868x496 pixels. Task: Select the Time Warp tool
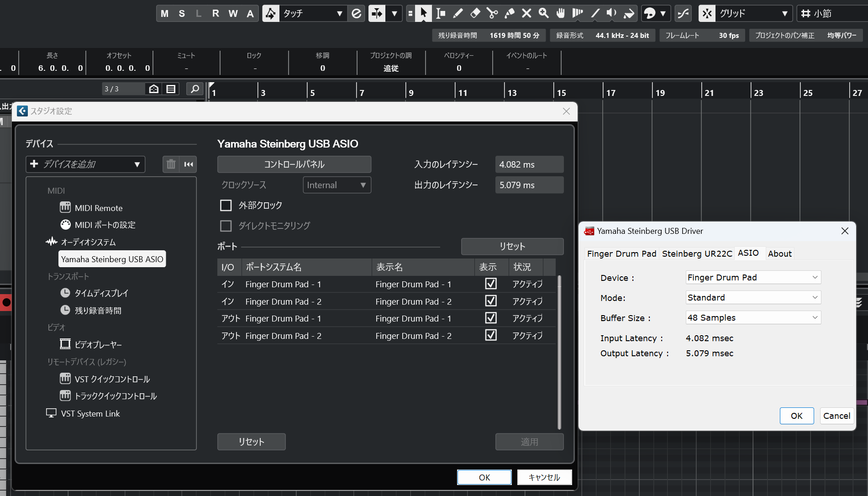pyautogui.click(x=578, y=13)
